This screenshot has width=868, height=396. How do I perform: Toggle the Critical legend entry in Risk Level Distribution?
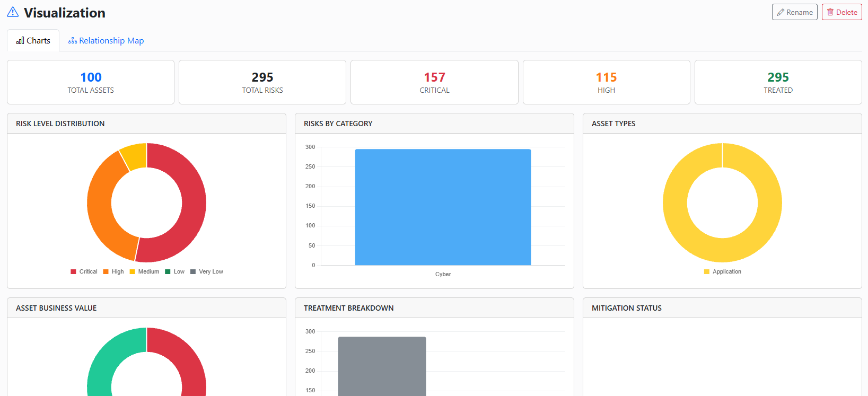(x=84, y=271)
